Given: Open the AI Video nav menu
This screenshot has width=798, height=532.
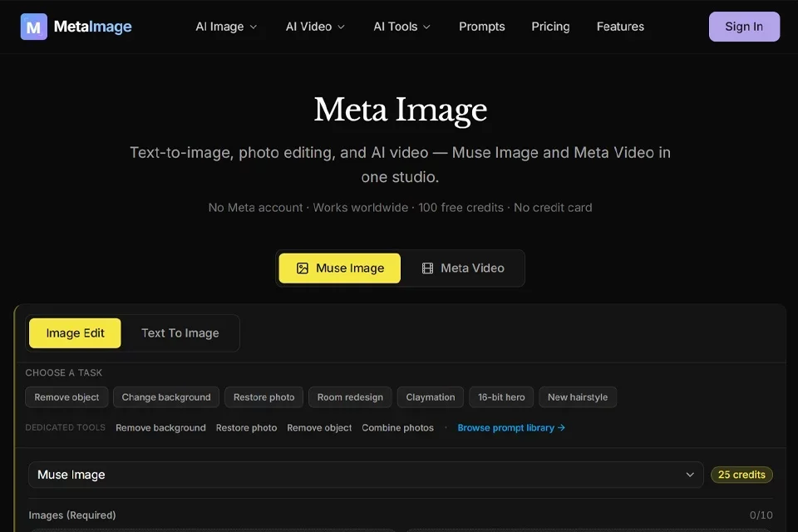Looking at the screenshot, I should tap(315, 27).
